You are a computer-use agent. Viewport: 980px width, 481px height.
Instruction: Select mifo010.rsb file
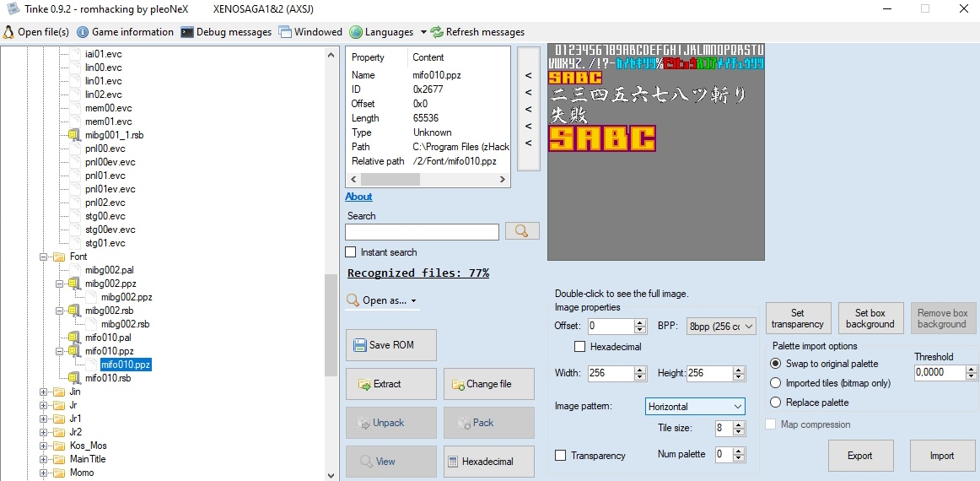coord(108,378)
